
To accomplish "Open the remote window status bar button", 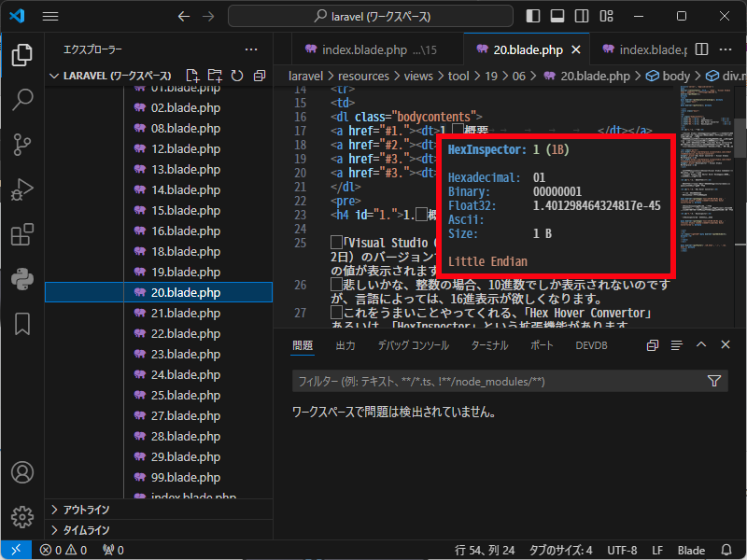I will (17, 550).
